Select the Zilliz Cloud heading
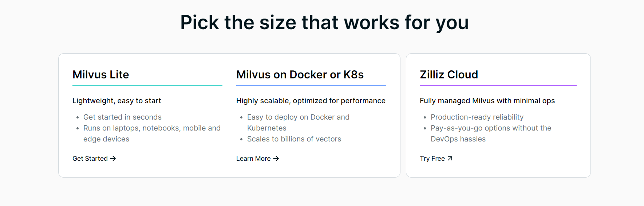This screenshot has width=644, height=206. [449, 75]
